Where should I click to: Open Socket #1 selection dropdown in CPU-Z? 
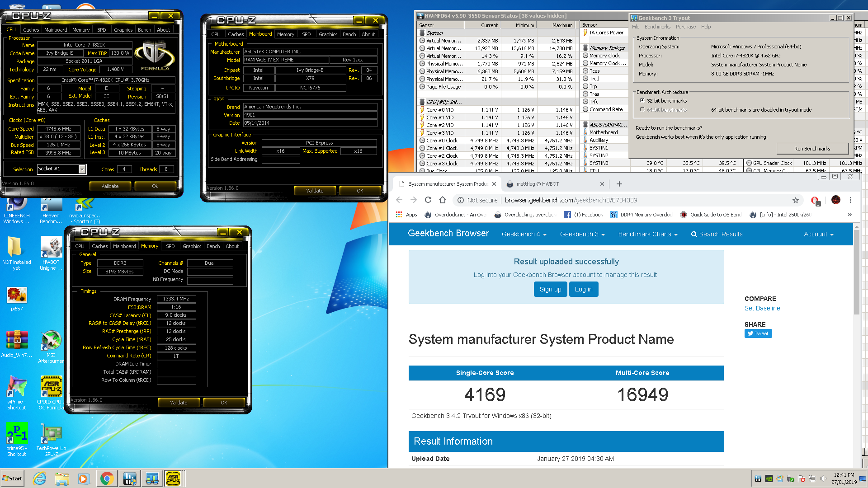pos(82,169)
